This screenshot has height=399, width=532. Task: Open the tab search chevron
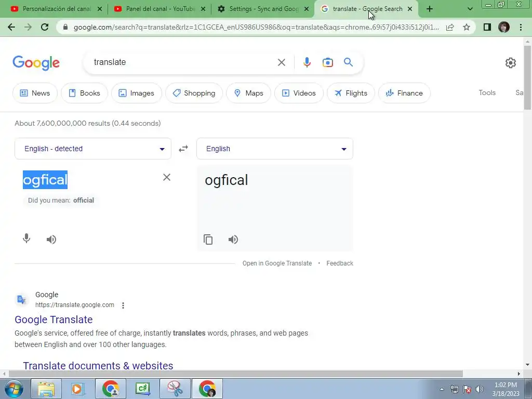(470, 9)
